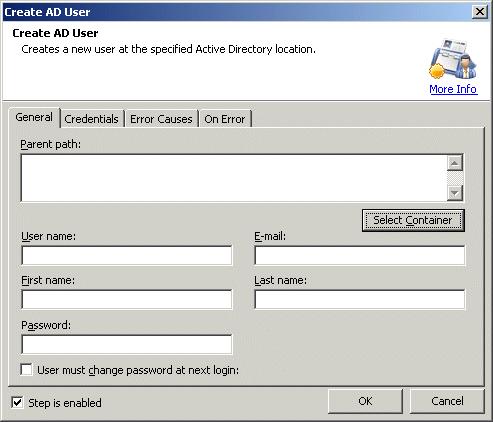Click the Select Container button
Image resolution: width=493 pixels, height=422 pixels.
(x=413, y=220)
